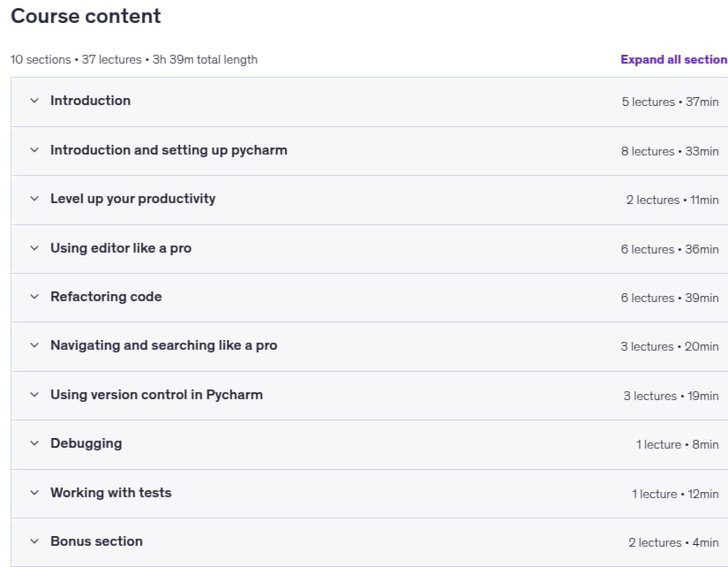This screenshot has width=728, height=567.
Task: Click 8 lectures • 33min text
Action: 670,151
